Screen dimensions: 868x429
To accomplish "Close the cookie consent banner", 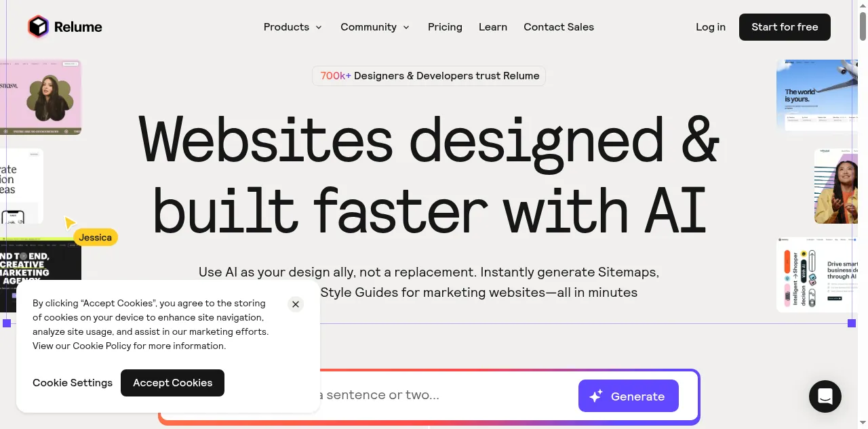I will [296, 304].
